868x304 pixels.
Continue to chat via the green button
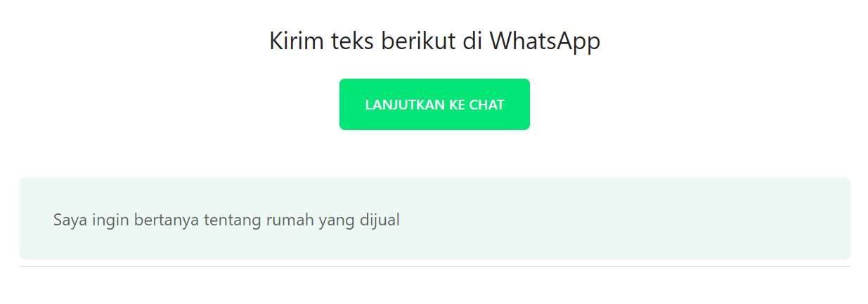(x=434, y=105)
